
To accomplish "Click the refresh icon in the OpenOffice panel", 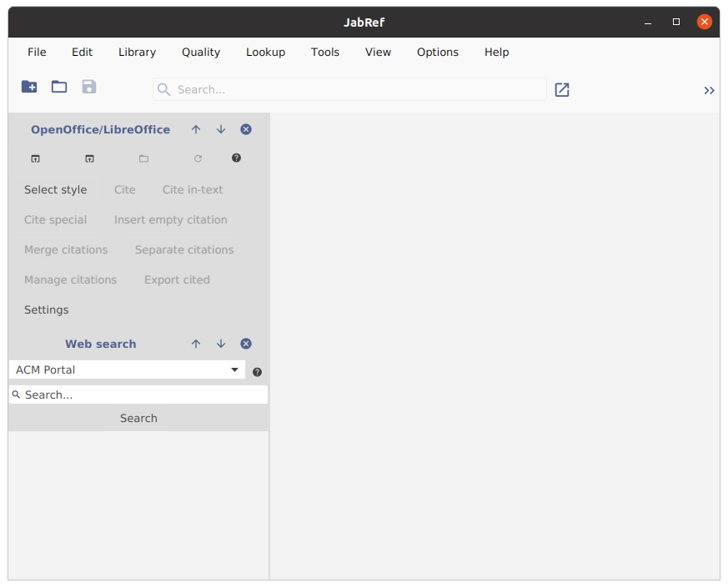I will (x=198, y=158).
